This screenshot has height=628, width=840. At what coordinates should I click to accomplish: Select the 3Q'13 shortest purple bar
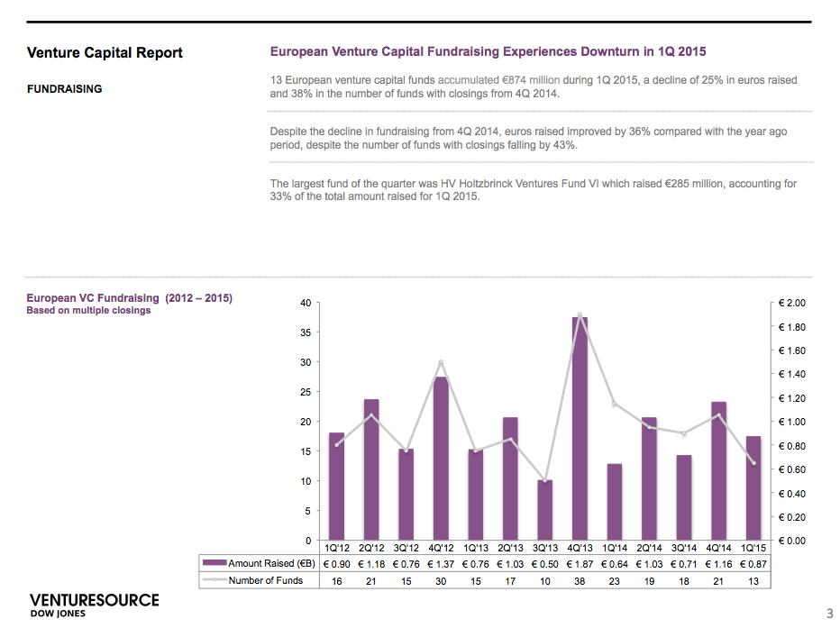coord(544,510)
